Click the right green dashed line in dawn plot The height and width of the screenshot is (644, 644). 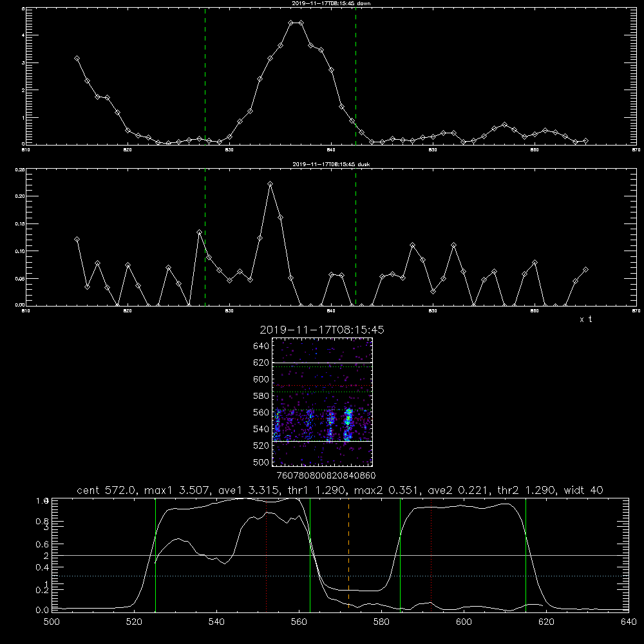coord(355,76)
